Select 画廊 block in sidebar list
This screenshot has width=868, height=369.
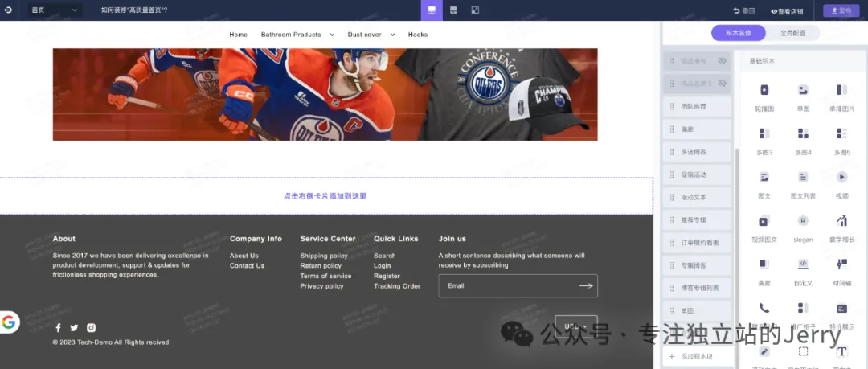click(697, 129)
